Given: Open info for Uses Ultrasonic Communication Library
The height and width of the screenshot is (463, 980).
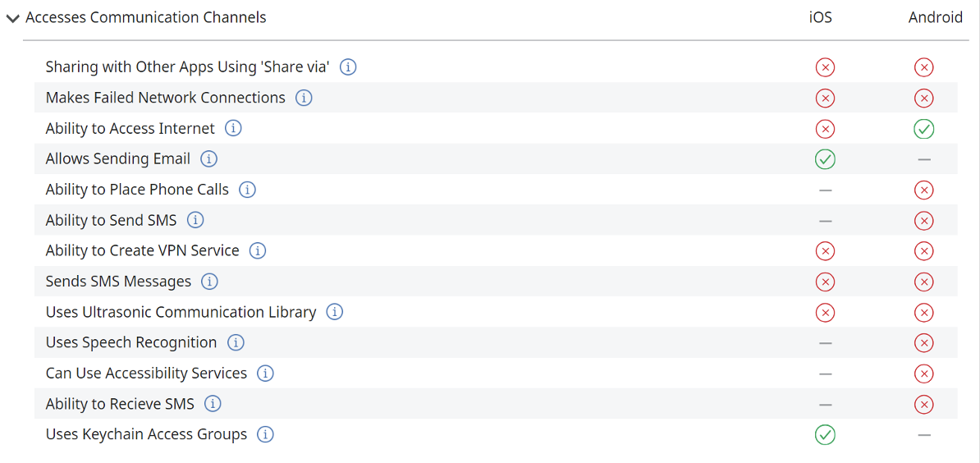Looking at the screenshot, I should point(335,312).
